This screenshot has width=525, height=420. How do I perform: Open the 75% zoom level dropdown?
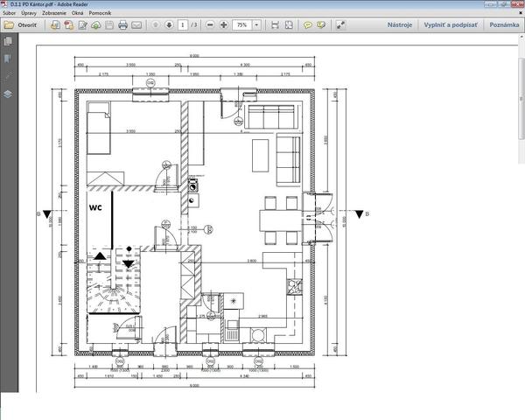(x=256, y=25)
